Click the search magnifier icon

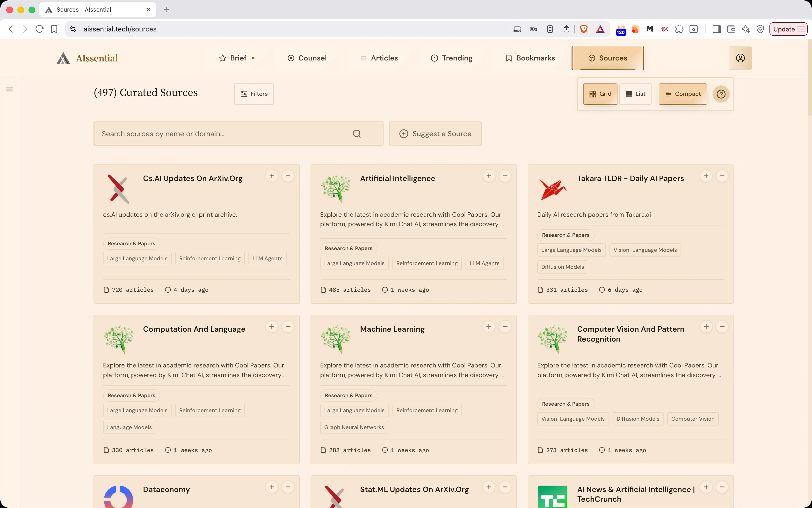pyautogui.click(x=357, y=134)
